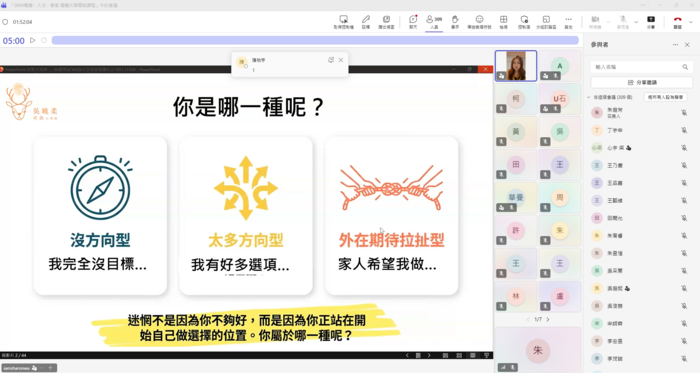Click the 外在期待拉扯型 rope card on slide
Screen dimensions: 700x373
(392, 216)
